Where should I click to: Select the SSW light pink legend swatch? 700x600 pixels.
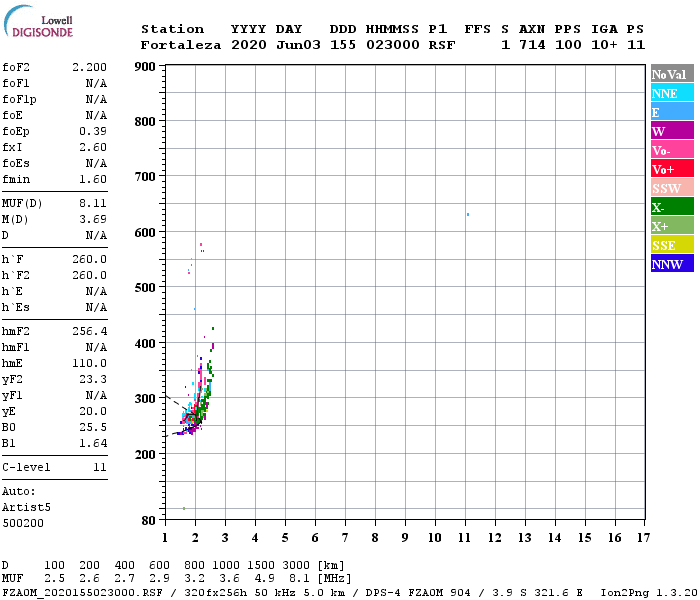(x=672, y=188)
